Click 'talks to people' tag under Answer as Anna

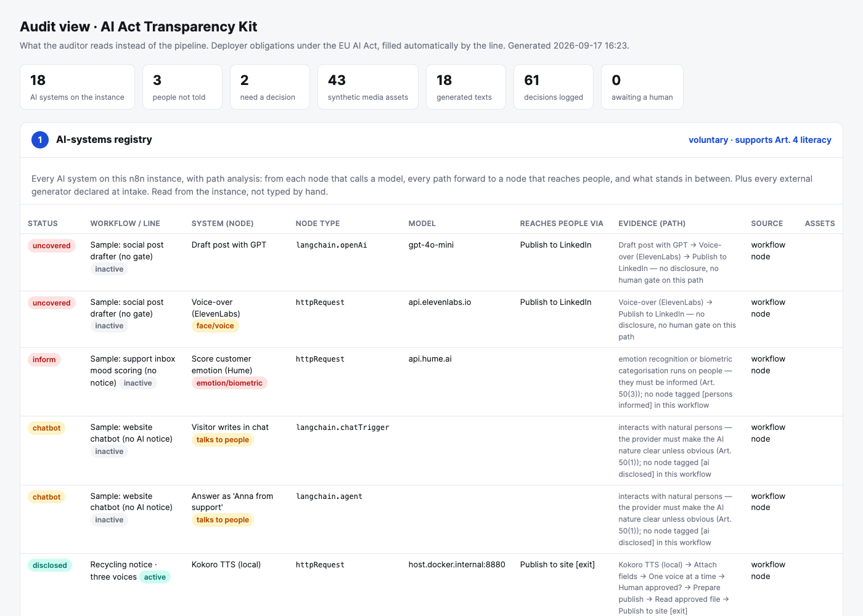[x=223, y=520]
